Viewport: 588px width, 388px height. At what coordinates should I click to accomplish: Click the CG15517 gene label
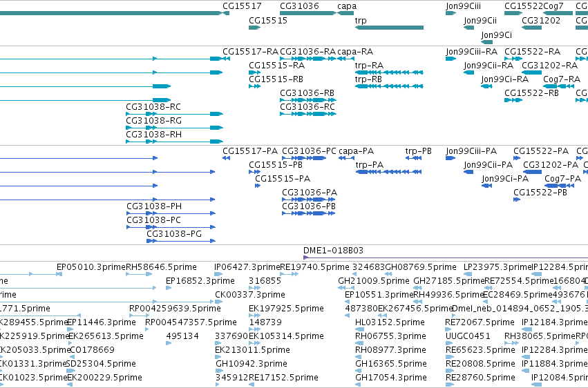tap(242, 6)
